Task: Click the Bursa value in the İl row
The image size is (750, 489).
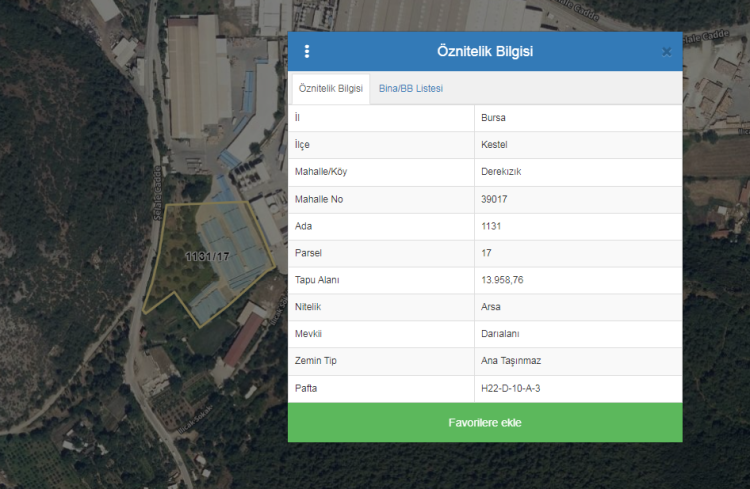Action: (494, 118)
